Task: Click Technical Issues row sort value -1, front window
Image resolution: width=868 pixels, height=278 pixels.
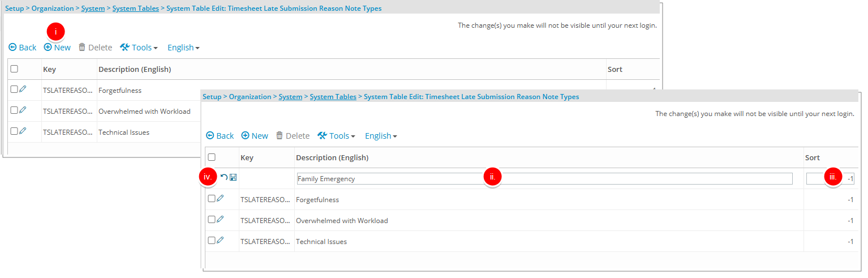Action: click(850, 241)
